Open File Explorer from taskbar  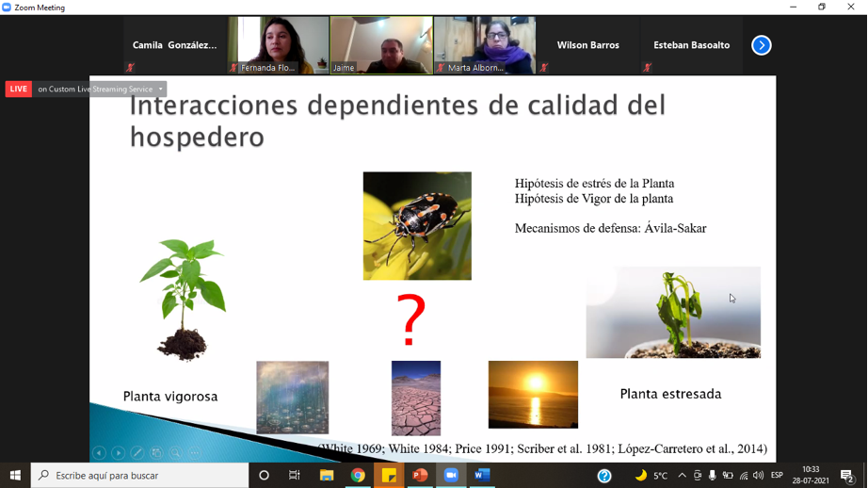[x=327, y=475]
